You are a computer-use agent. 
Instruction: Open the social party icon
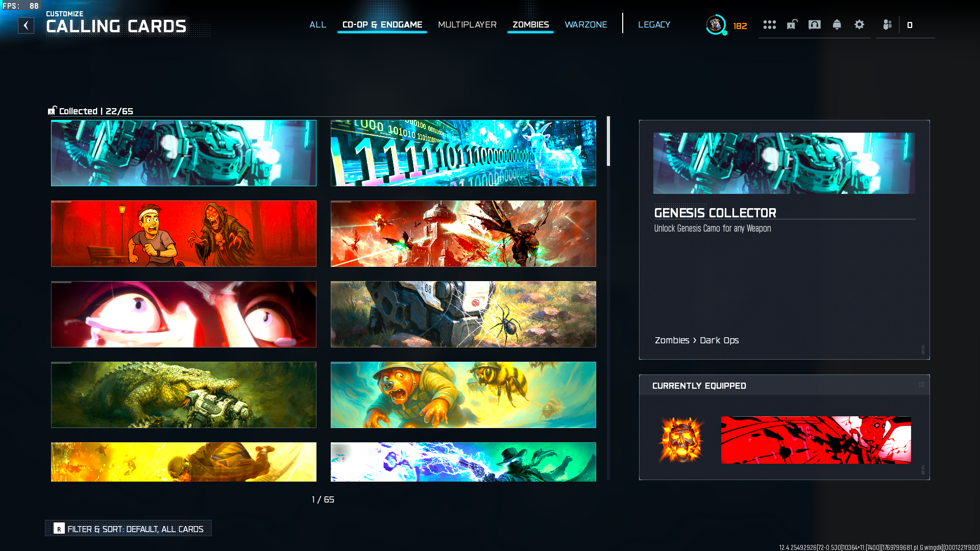coord(887,24)
